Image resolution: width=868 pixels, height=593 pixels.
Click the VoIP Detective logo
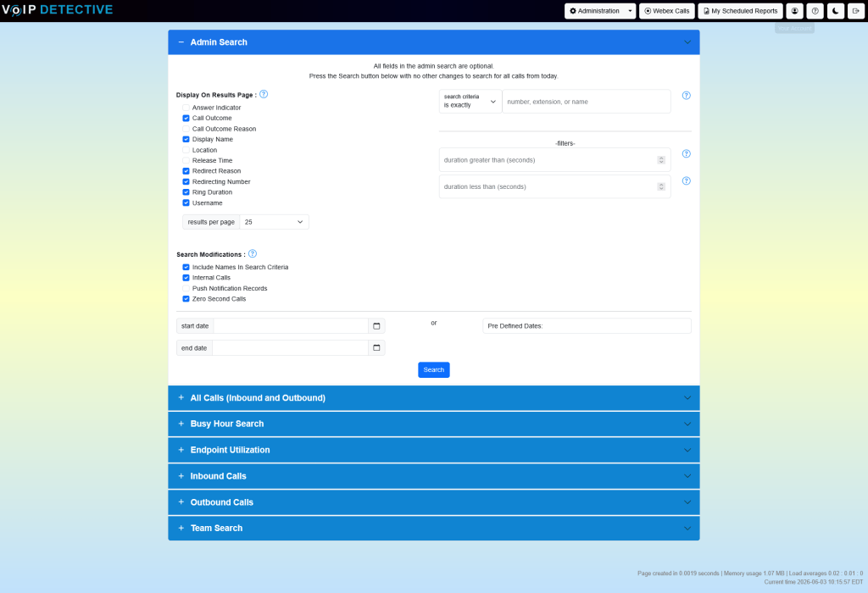point(58,10)
